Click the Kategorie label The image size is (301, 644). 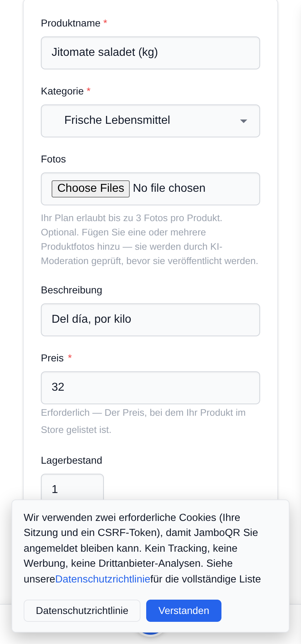click(x=62, y=91)
